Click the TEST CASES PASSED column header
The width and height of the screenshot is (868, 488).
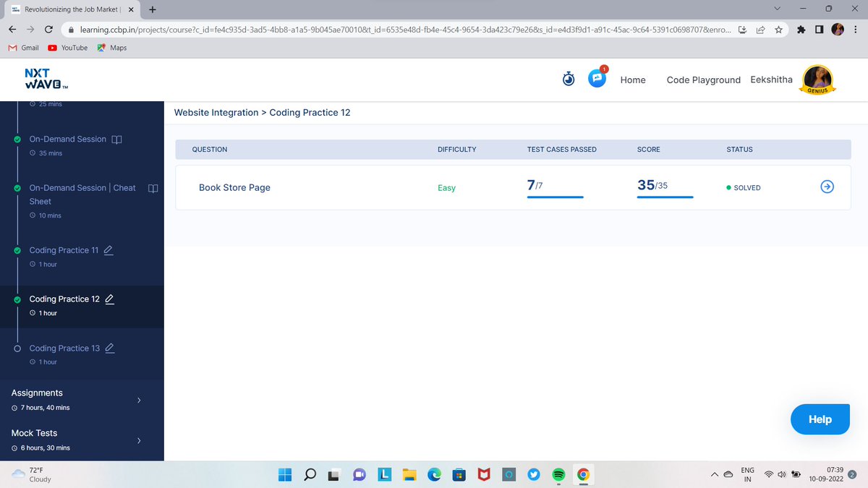click(x=562, y=150)
